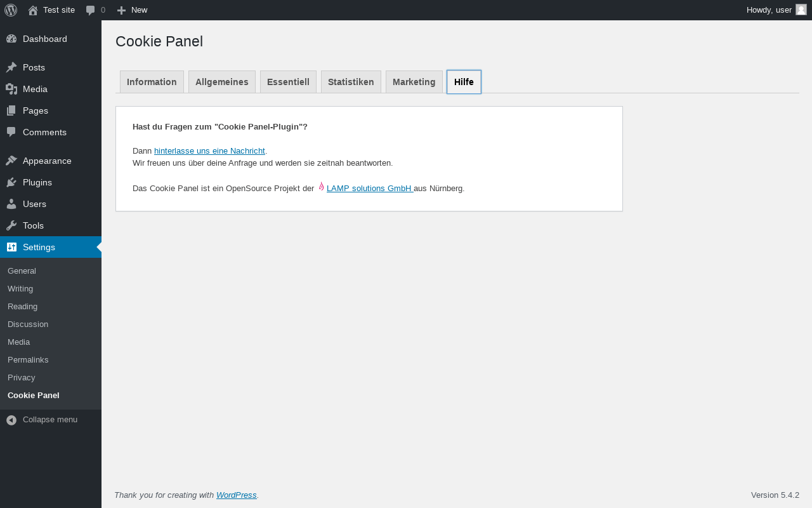The image size is (812, 508).
Task: Open Discussion settings submenu
Action: pos(28,324)
